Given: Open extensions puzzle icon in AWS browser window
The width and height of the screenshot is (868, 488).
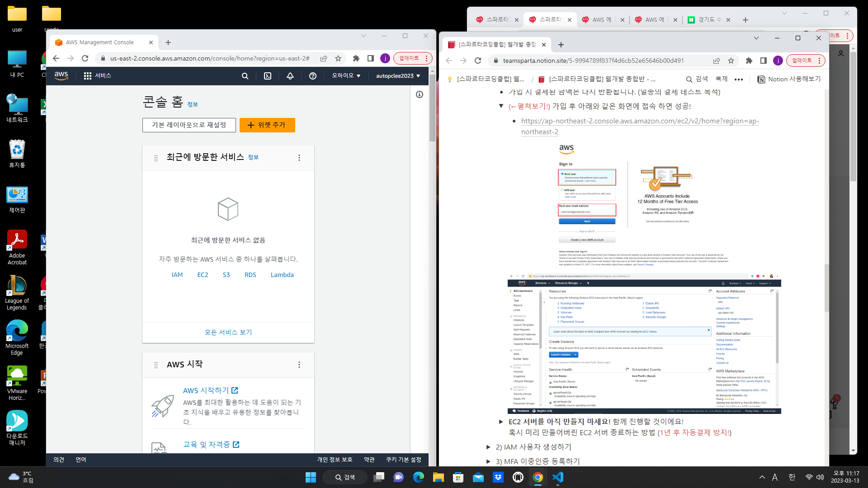Looking at the screenshot, I should pyautogui.click(x=356, y=58).
